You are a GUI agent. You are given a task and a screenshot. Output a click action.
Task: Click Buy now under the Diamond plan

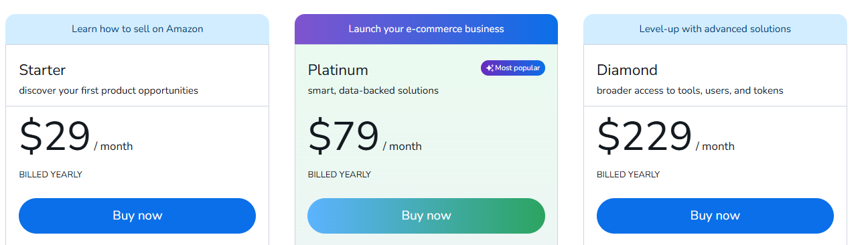(x=715, y=216)
